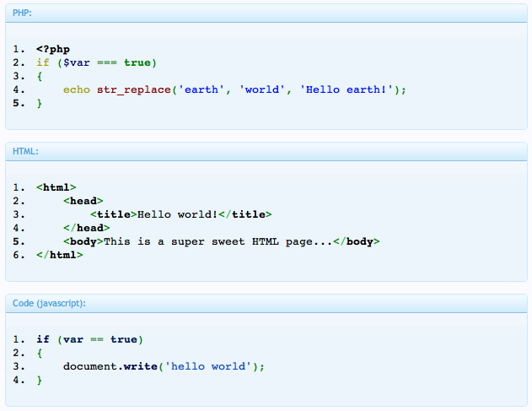
Task: Click the opening <html> tag
Action: tap(56, 187)
